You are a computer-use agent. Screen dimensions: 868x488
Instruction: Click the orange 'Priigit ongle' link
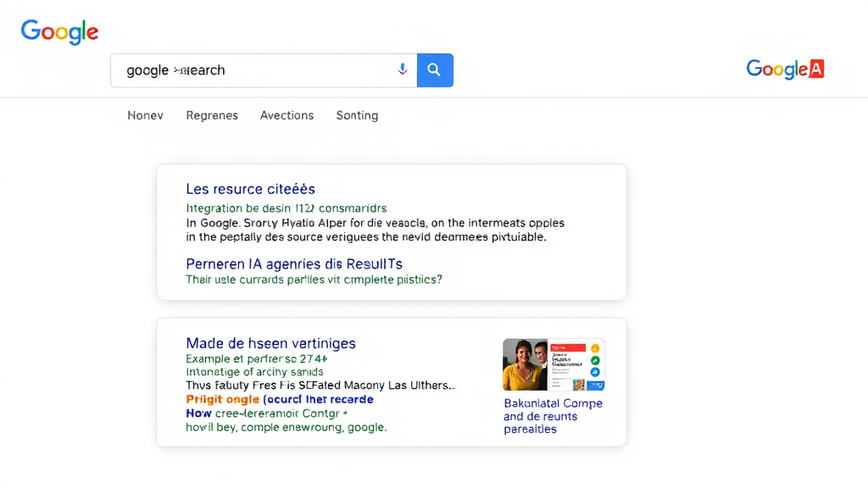[222, 399]
